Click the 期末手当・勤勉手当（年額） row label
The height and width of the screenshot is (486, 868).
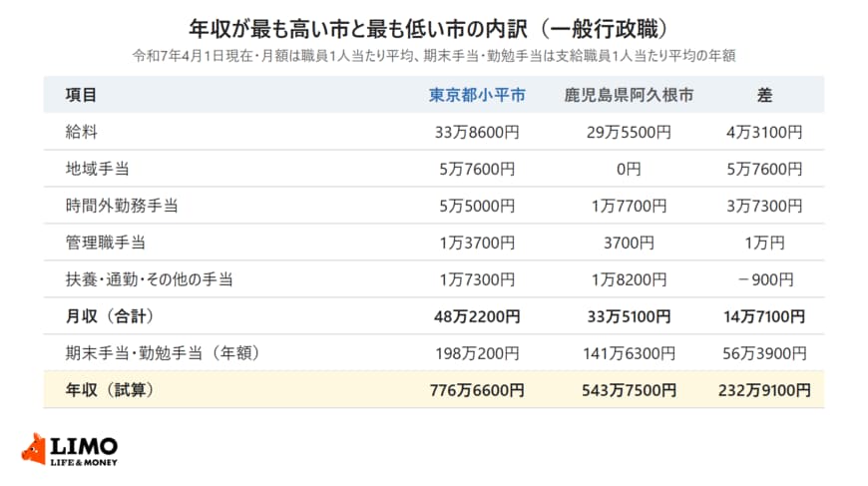[163, 353]
